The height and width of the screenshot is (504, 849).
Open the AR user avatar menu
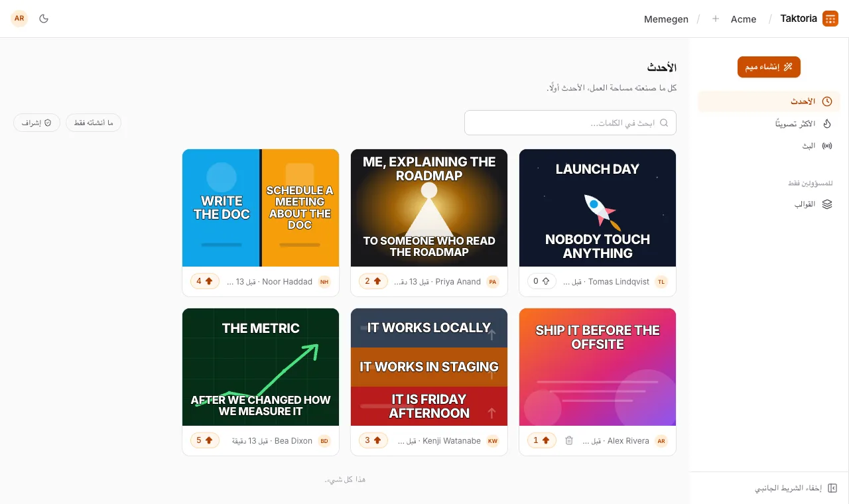[x=19, y=19]
